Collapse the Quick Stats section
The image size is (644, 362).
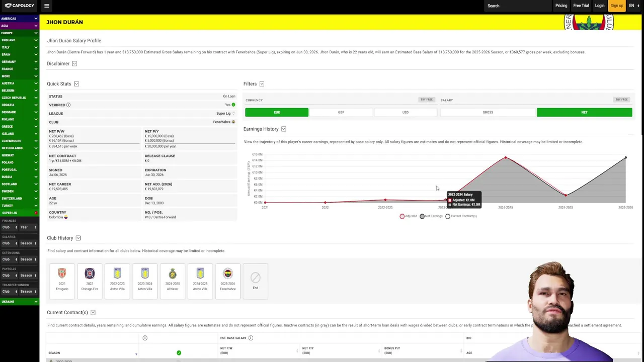pos(76,84)
